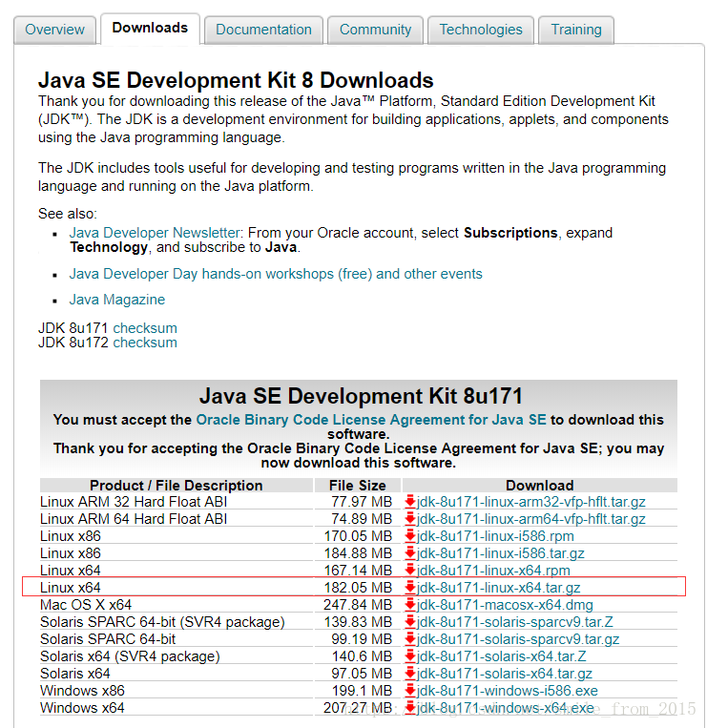Open the Training tab
Viewport: 707px width, 728px height.
[x=576, y=30]
